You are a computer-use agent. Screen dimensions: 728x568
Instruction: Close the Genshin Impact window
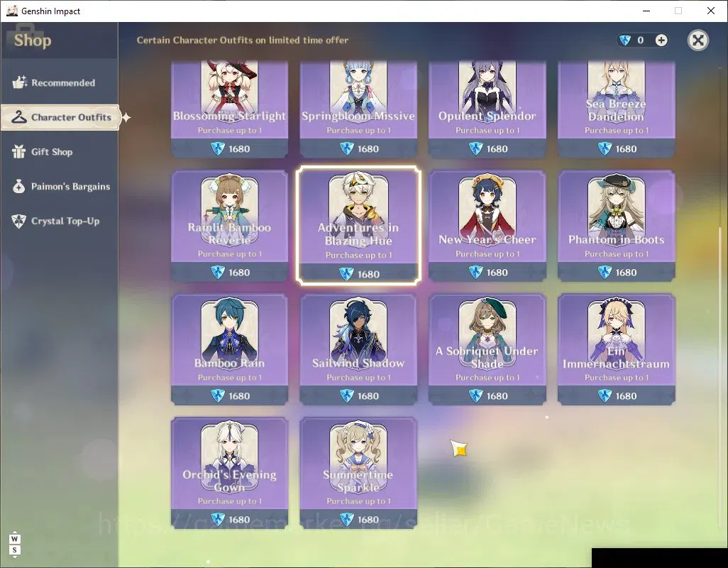pyautogui.click(x=711, y=11)
